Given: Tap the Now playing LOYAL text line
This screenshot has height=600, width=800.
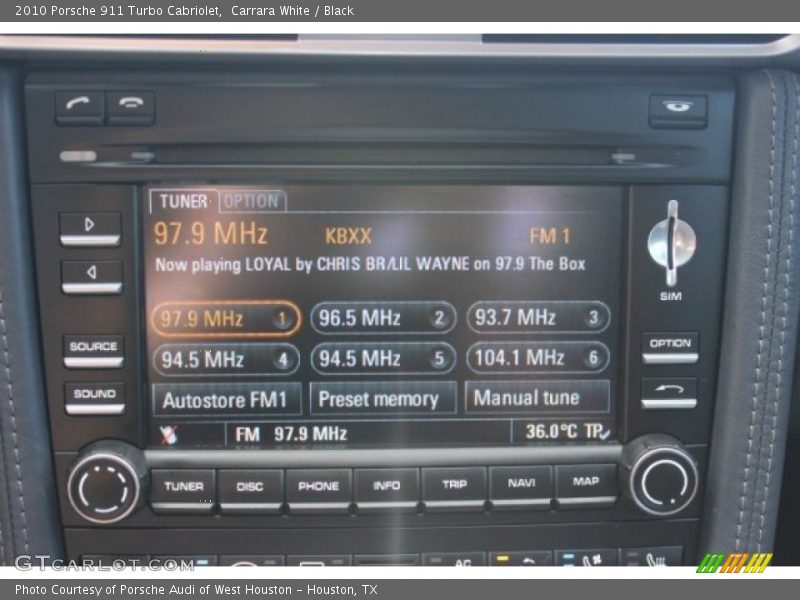Looking at the screenshot, I should [370, 264].
